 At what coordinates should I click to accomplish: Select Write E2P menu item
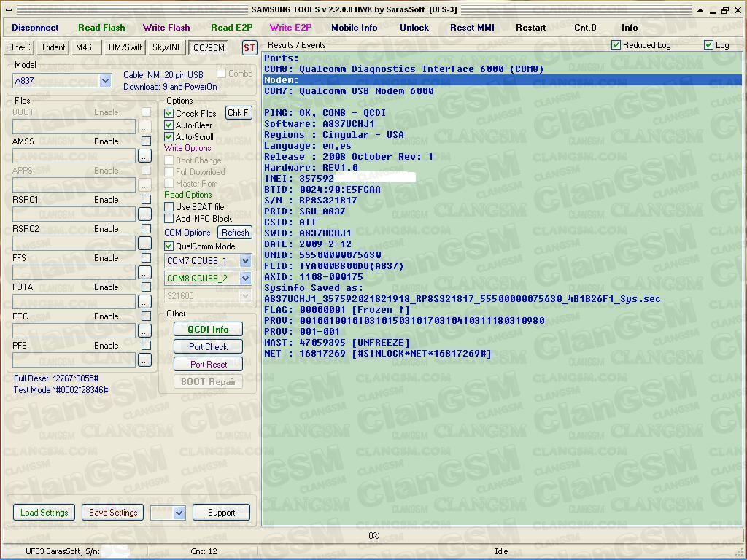point(290,28)
